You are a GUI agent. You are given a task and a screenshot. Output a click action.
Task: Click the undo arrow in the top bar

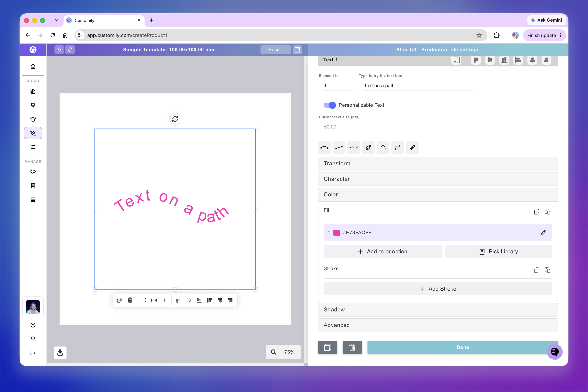coord(59,50)
